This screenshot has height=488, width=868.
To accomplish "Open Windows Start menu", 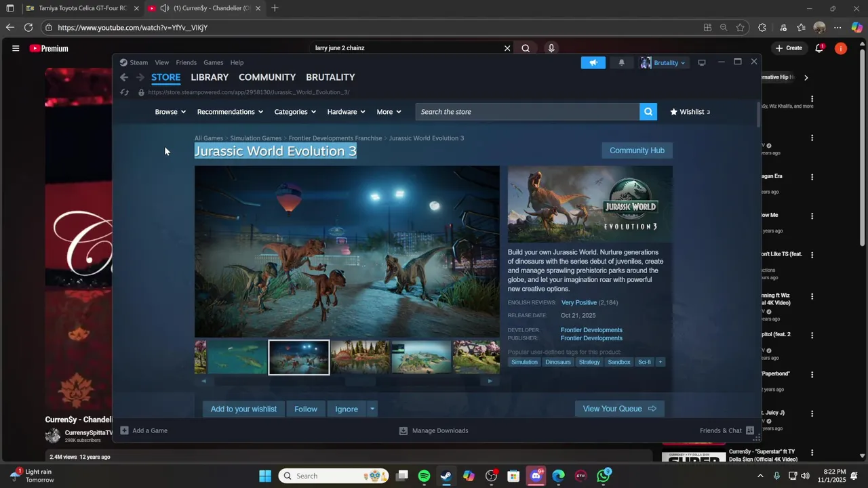I will (x=265, y=476).
